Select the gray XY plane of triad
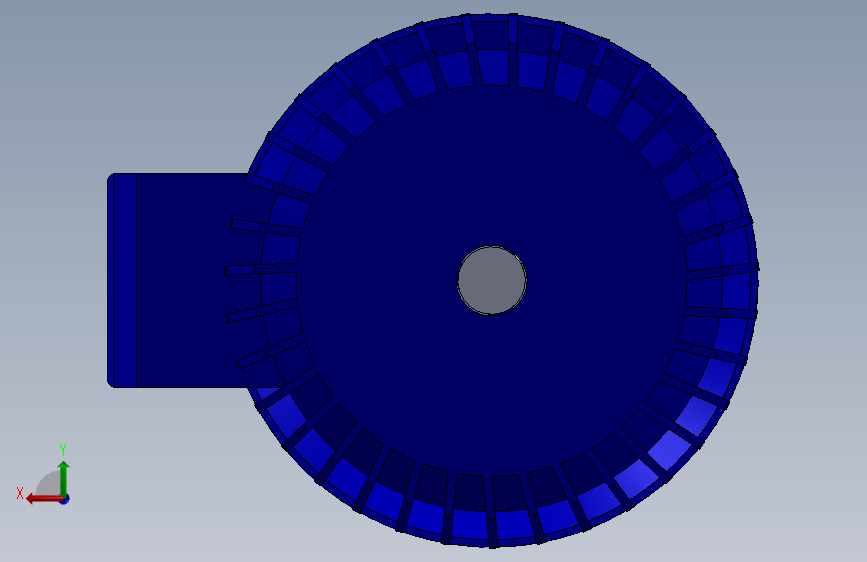867x562 pixels. 48,484
